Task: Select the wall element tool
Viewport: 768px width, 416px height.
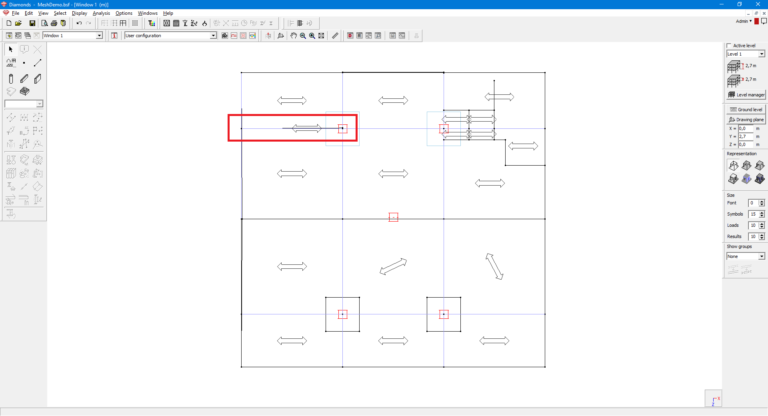Action: (38, 79)
